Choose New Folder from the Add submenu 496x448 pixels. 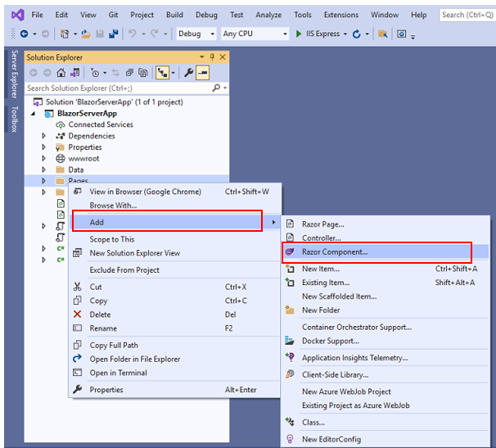385,310
